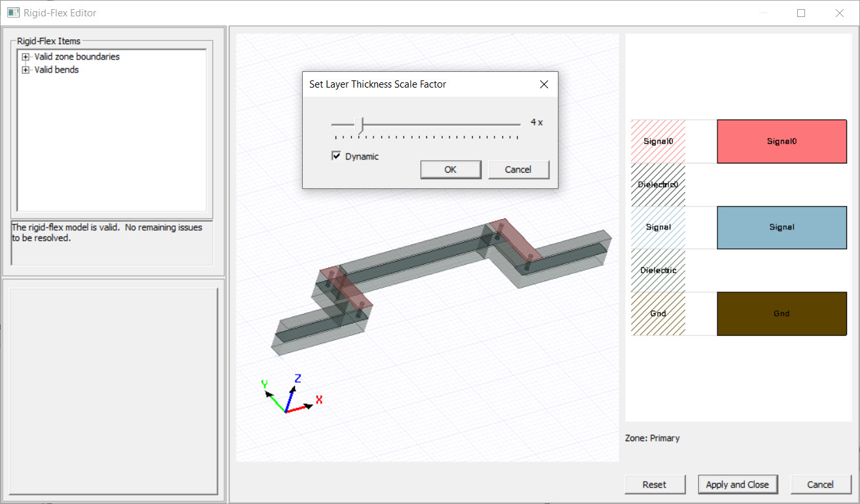Disable the Dynamic checkbox
This screenshot has height=504, width=860.
336,156
